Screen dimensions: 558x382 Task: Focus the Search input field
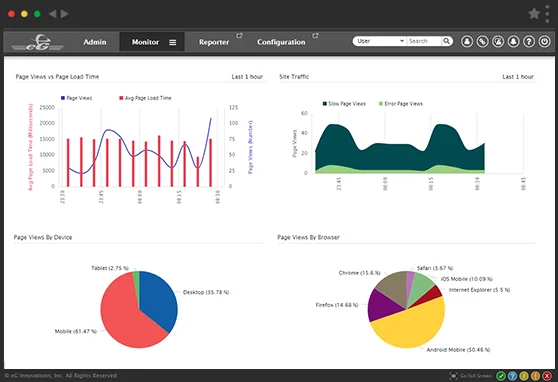click(424, 41)
